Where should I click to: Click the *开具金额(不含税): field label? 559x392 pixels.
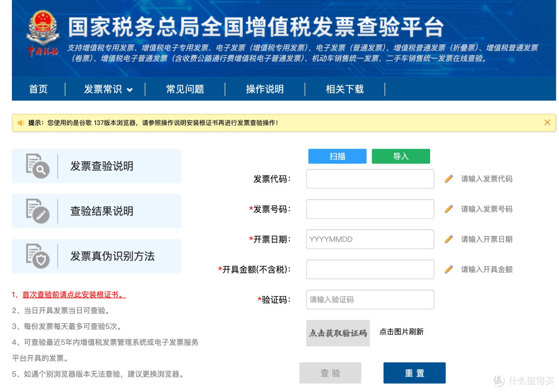tap(254, 269)
